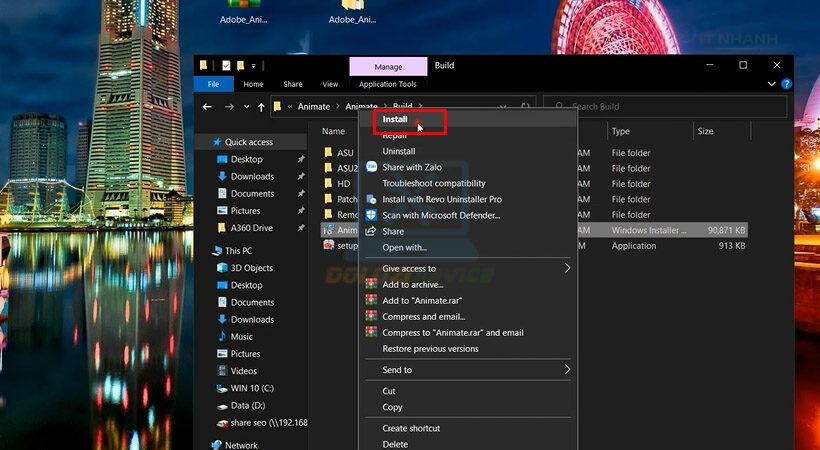Screen dimensions: 820x450
Task: Open the recent locations dropdown arrow
Action: 246,107
